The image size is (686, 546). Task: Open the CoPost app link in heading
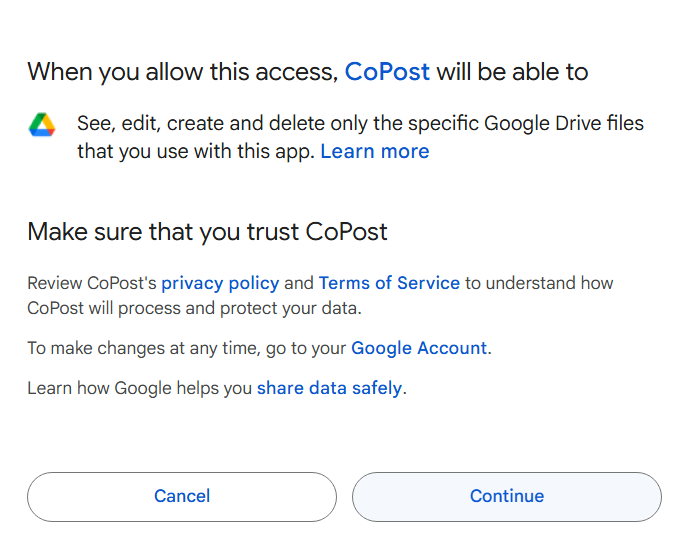pos(387,72)
